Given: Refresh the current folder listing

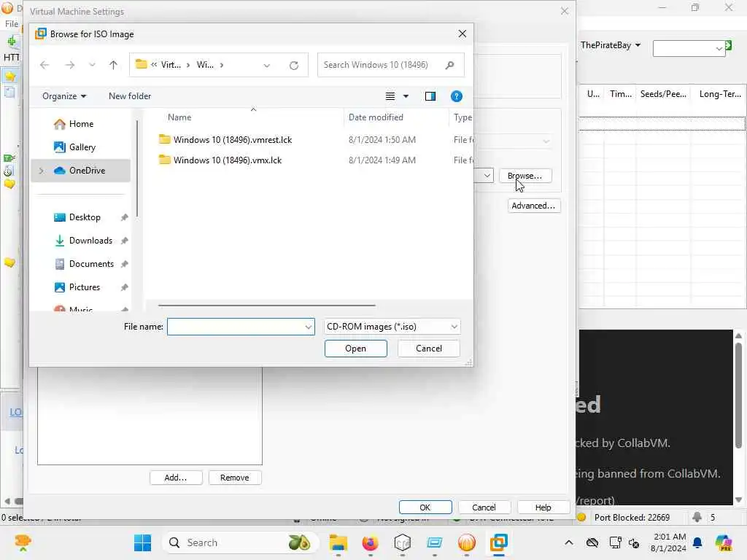Looking at the screenshot, I should click(x=294, y=65).
